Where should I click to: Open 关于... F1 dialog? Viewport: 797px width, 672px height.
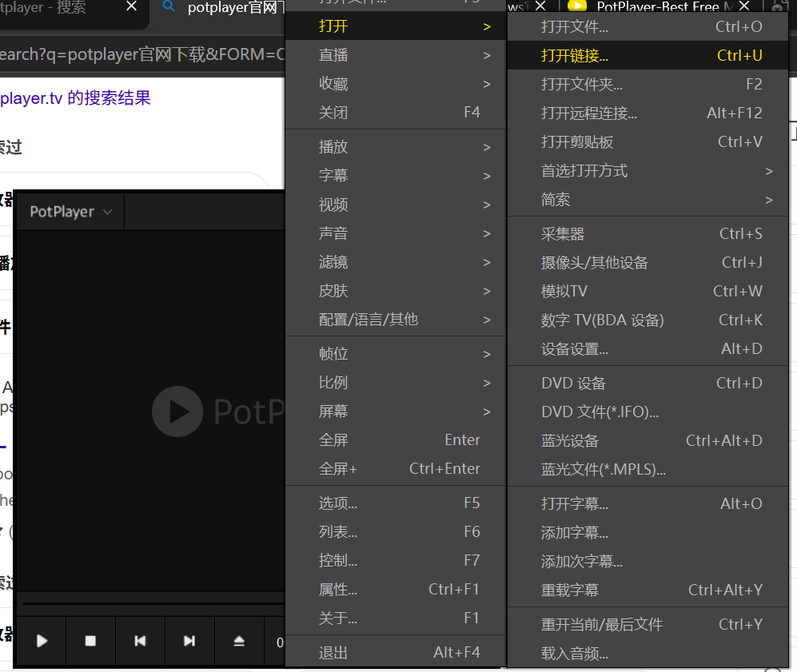point(396,618)
